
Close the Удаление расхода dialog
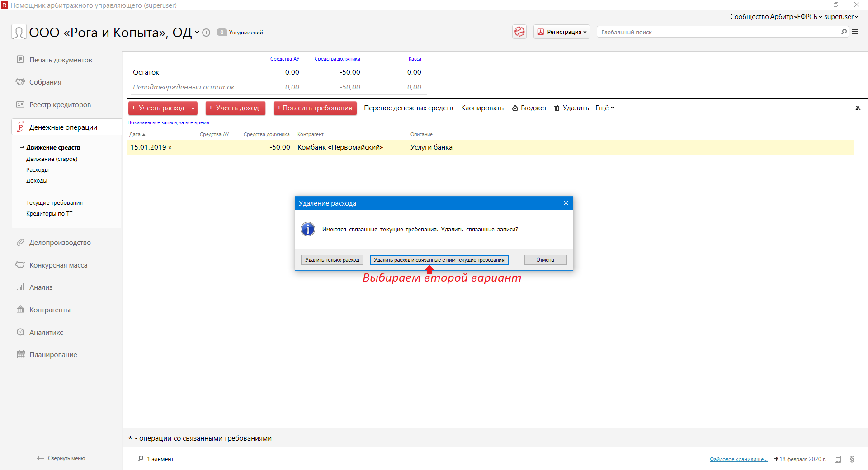tap(566, 203)
